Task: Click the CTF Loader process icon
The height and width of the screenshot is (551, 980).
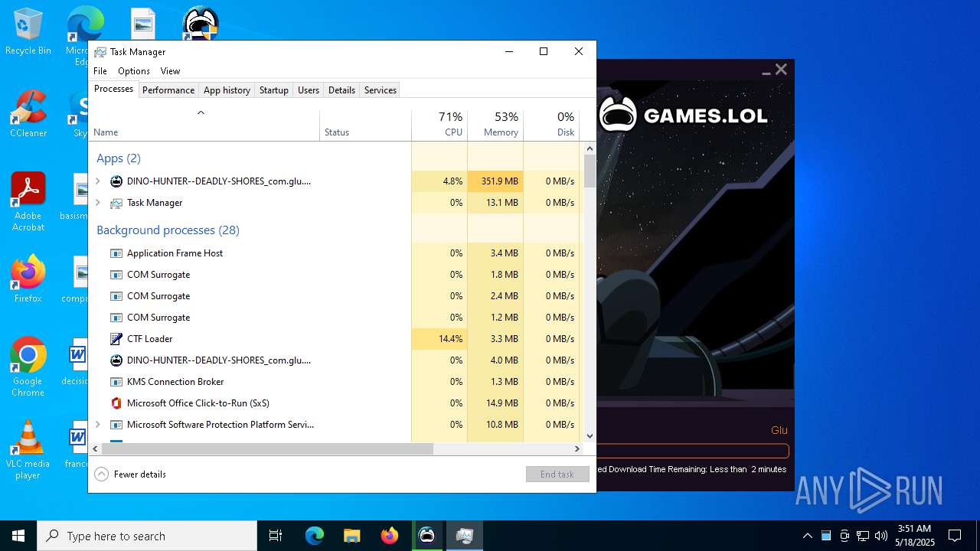Action: coord(116,339)
